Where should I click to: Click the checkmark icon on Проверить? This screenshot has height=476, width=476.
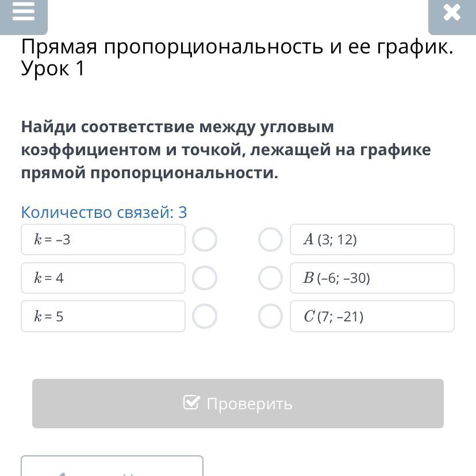[x=191, y=402]
